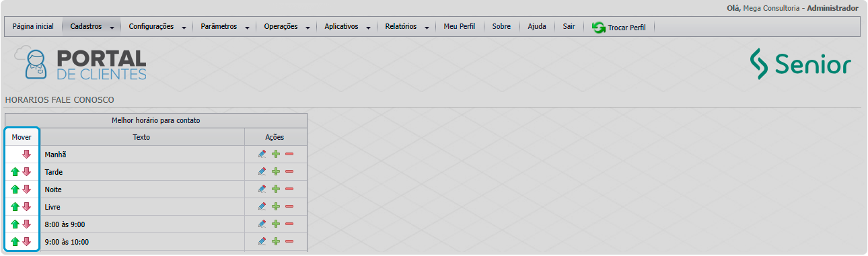Move the Tarde row up

tap(15, 171)
